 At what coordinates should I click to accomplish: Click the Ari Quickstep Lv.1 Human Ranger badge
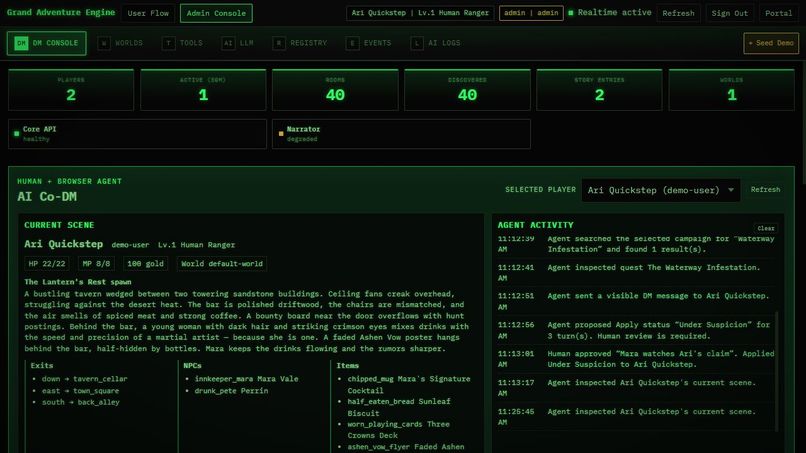coord(420,13)
